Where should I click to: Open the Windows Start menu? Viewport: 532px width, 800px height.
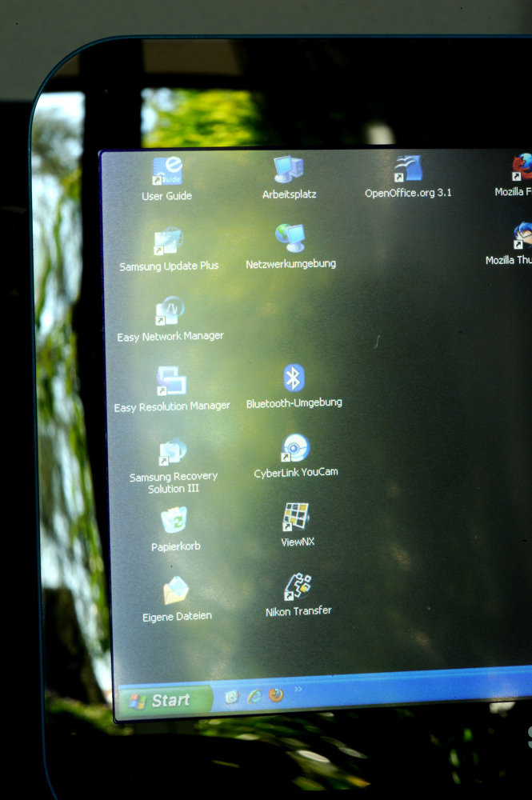165,701
